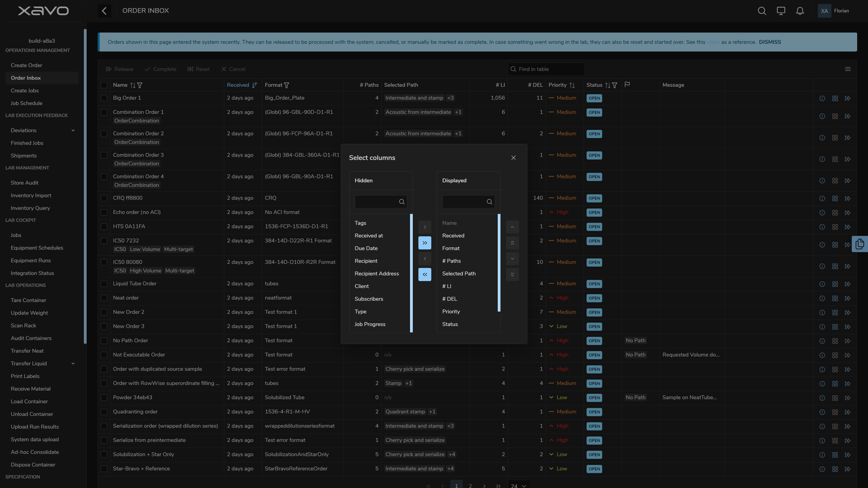The height and width of the screenshot is (488, 868).
Task: Select the Star-Bravo + Reference checkbox
Action: click(104, 469)
